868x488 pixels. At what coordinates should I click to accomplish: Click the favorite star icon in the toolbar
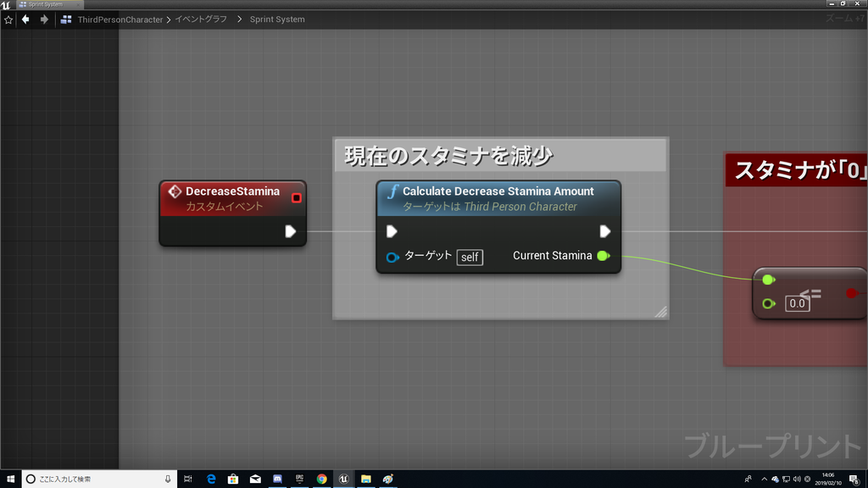(8, 19)
